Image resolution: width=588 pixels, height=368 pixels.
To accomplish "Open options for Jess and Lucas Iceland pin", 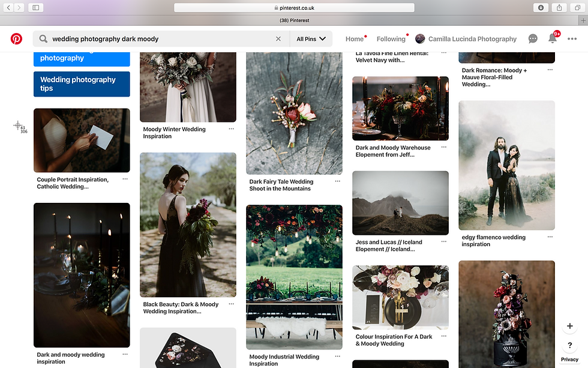I will [x=444, y=241].
